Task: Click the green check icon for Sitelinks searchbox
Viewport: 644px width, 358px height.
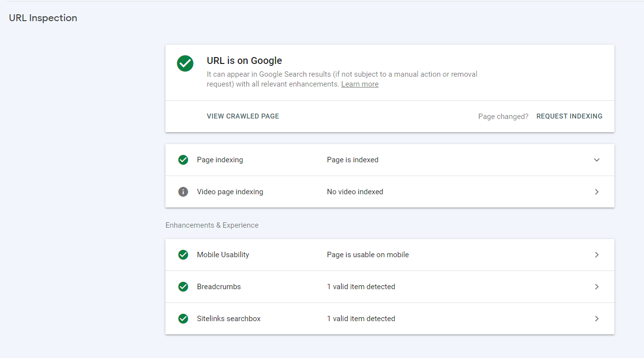Action: [x=183, y=319]
